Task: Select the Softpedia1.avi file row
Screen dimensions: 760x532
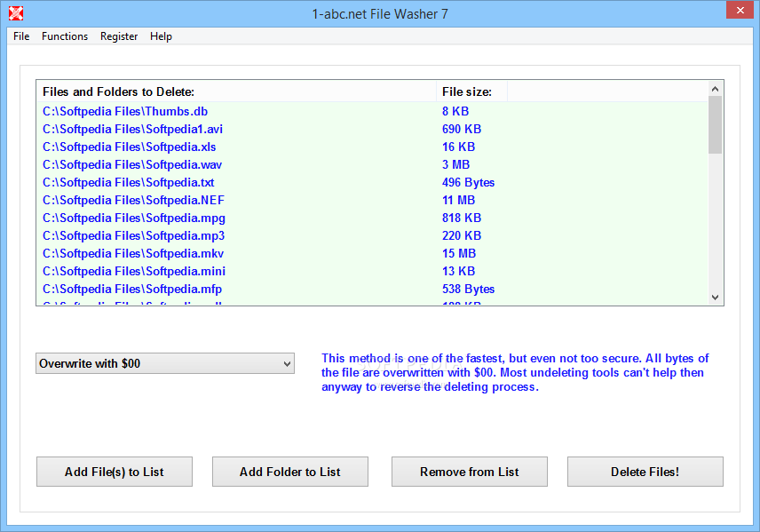Action: [372, 129]
